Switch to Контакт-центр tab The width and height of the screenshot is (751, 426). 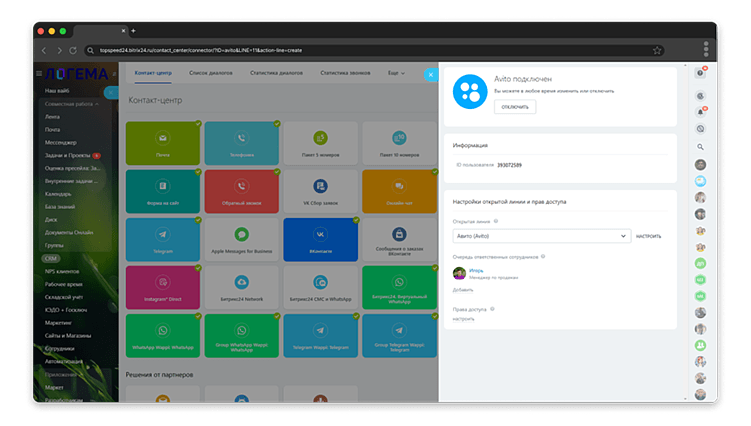tap(153, 73)
